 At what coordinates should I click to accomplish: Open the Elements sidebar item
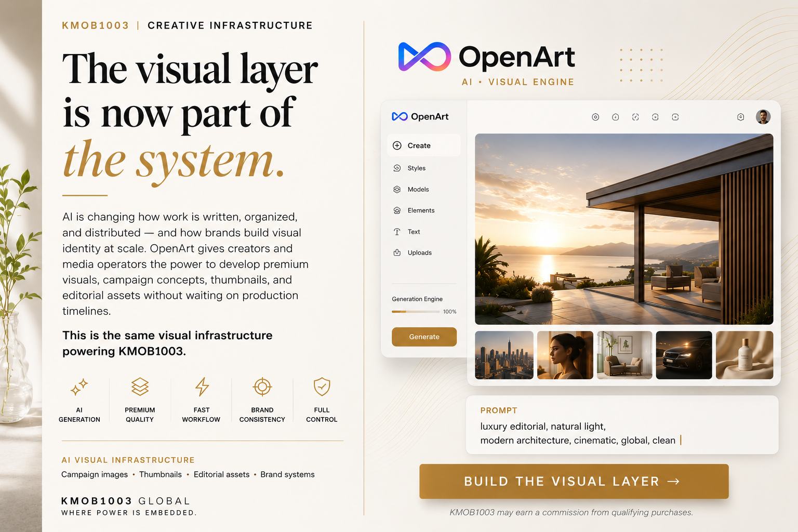[x=414, y=210]
